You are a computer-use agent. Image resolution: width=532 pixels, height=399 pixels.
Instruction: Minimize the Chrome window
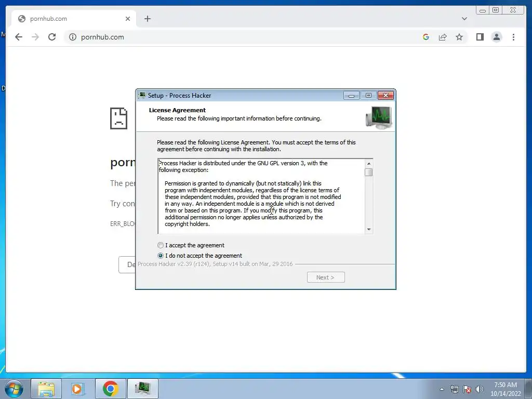click(x=483, y=10)
